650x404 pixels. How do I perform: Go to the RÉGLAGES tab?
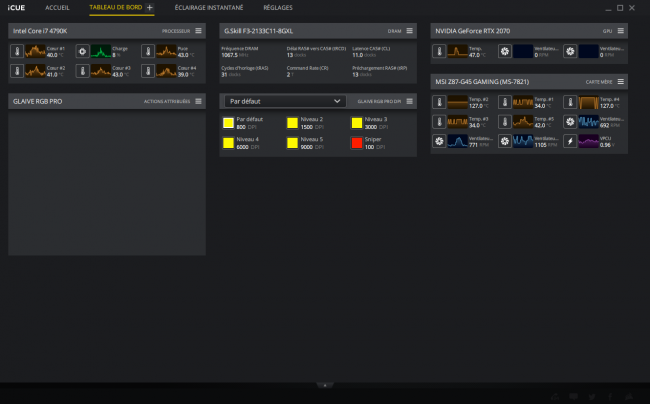point(278,7)
